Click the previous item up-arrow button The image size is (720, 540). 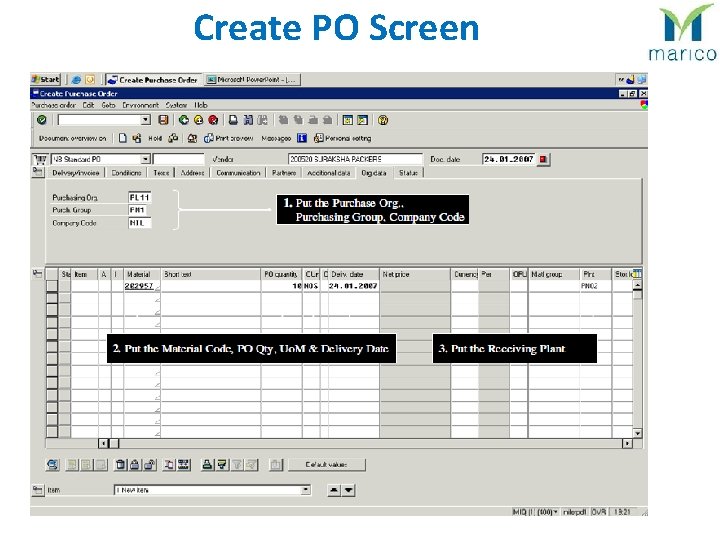(334, 490)
